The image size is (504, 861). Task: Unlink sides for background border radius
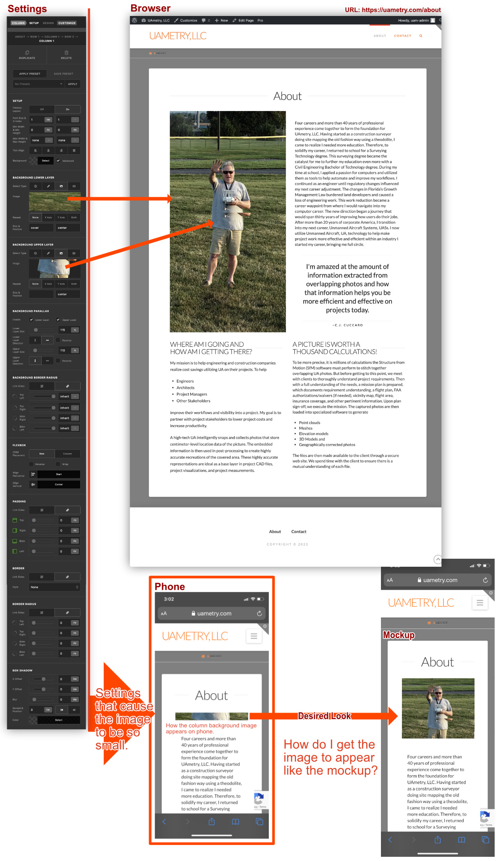42,386
